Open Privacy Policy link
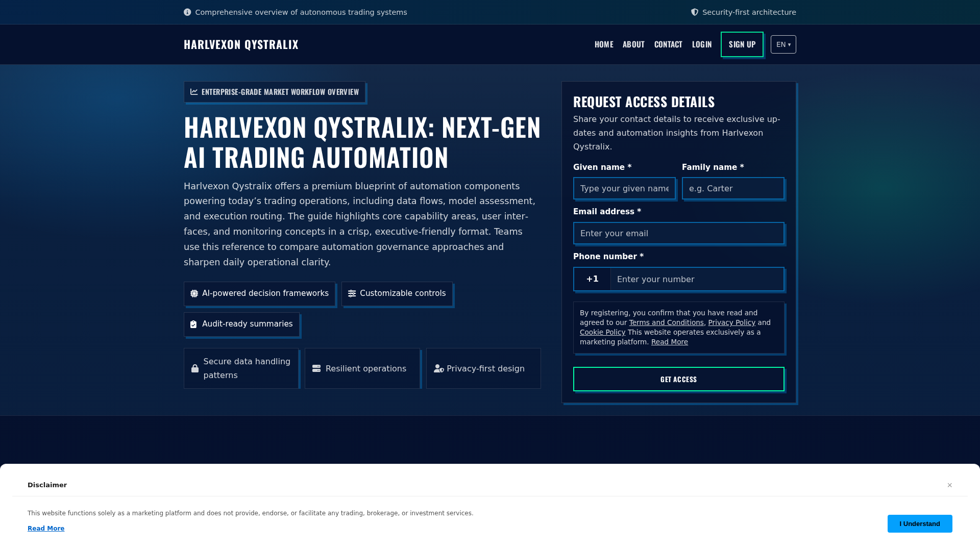The height and width of the screenshot is (551, 980). click(x=731, y=322)
